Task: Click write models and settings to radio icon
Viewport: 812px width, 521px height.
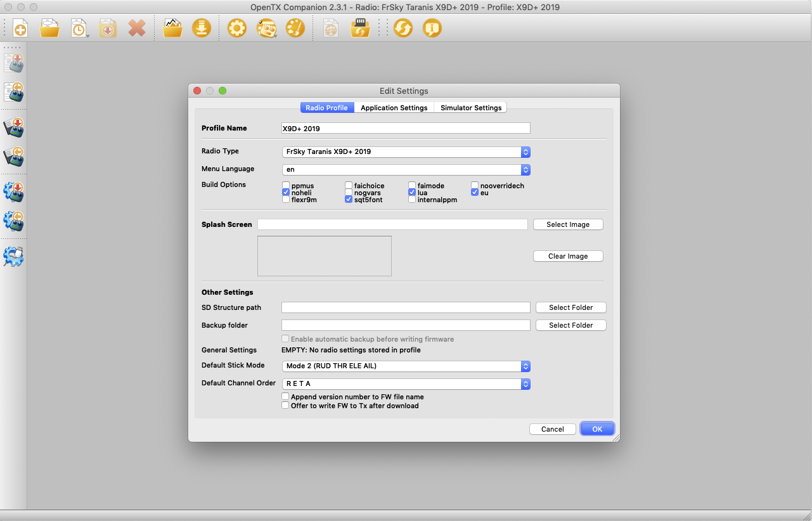Action: pyautogui.click(x=14, y=63)
